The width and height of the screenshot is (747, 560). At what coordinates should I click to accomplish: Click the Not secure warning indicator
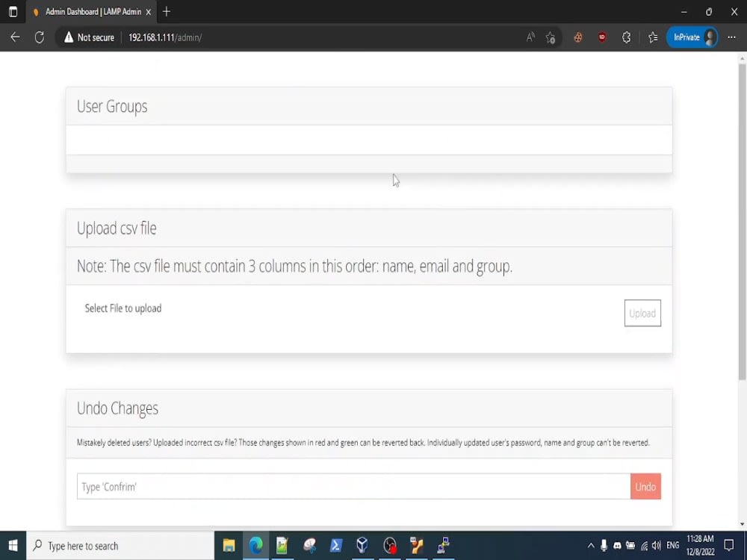tap(88, 37)
